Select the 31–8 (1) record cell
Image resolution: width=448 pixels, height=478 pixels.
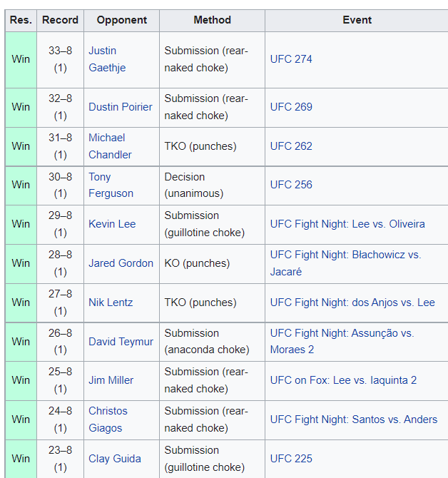(60, 146)
